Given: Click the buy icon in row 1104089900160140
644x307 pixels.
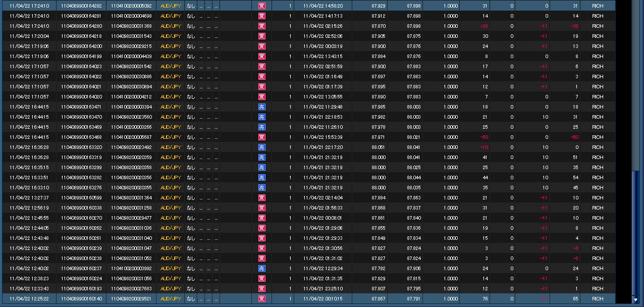Looking at the screenshot, I should point(261,299).
